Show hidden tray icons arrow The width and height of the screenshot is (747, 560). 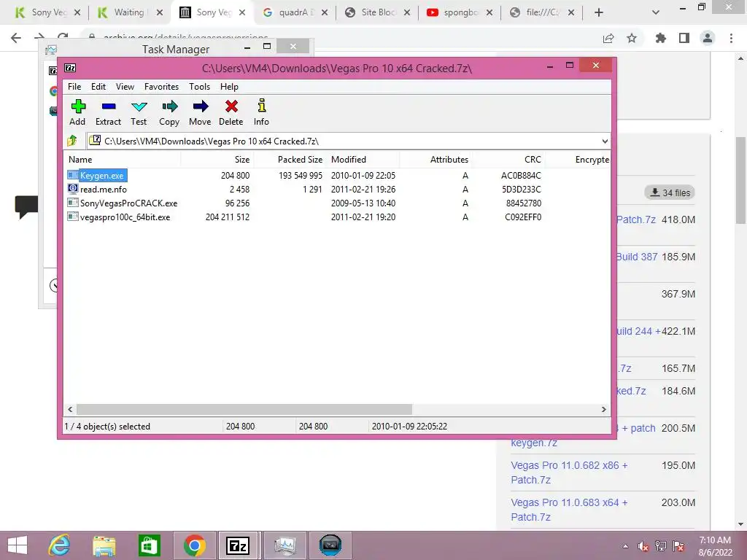625,546
